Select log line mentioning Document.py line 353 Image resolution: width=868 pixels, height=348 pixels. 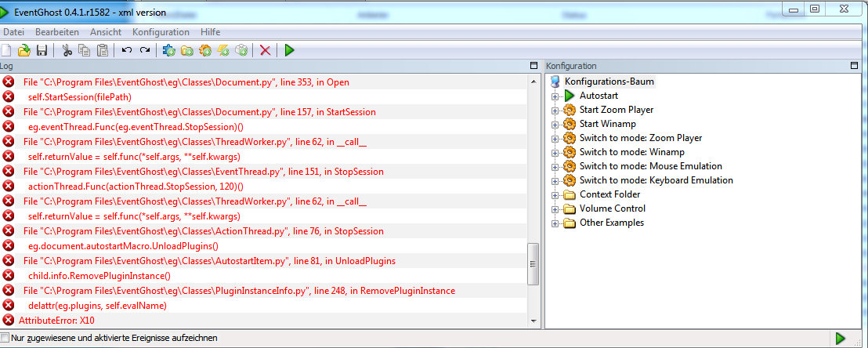point(263,82)
